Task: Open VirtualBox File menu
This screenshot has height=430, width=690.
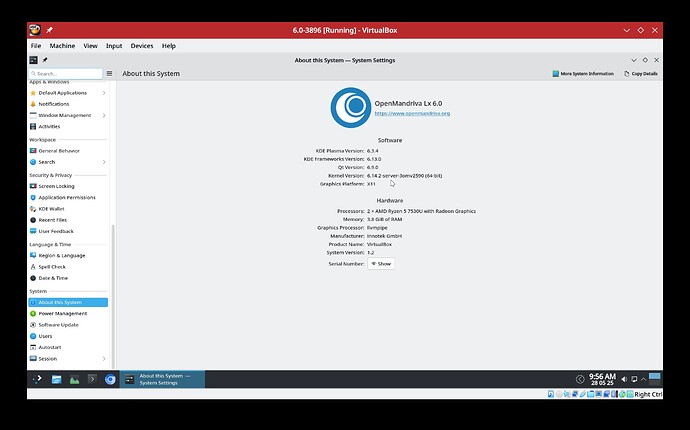Action: click(x=36, y=46)
